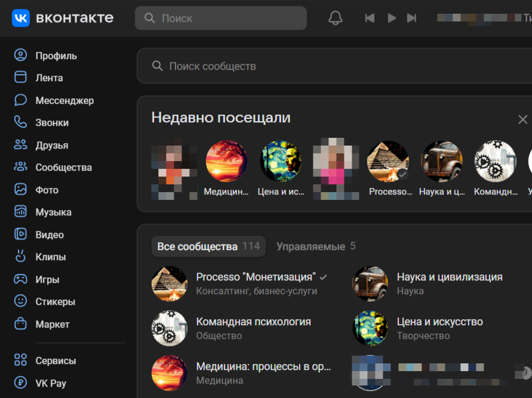Play music from header player
Image resolution: width=532 pixels, height=398 pixels.
point(392,18)
